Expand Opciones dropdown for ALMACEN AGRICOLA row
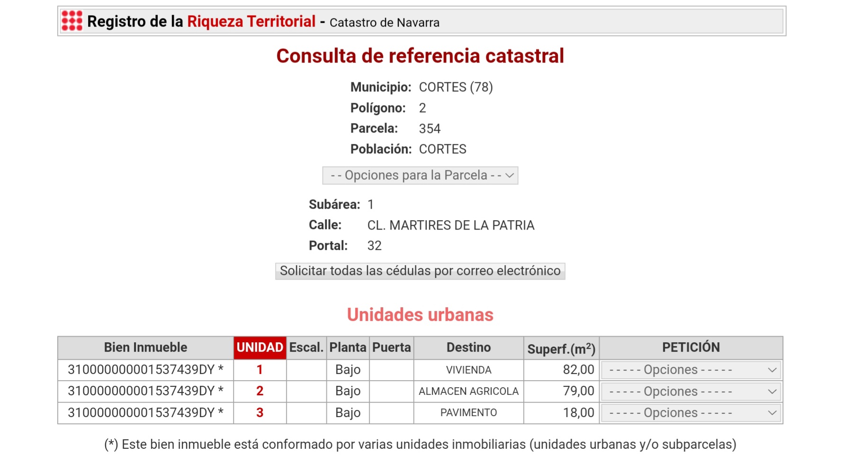Viewport: 868px width, 462px height. tap(691, 392)
